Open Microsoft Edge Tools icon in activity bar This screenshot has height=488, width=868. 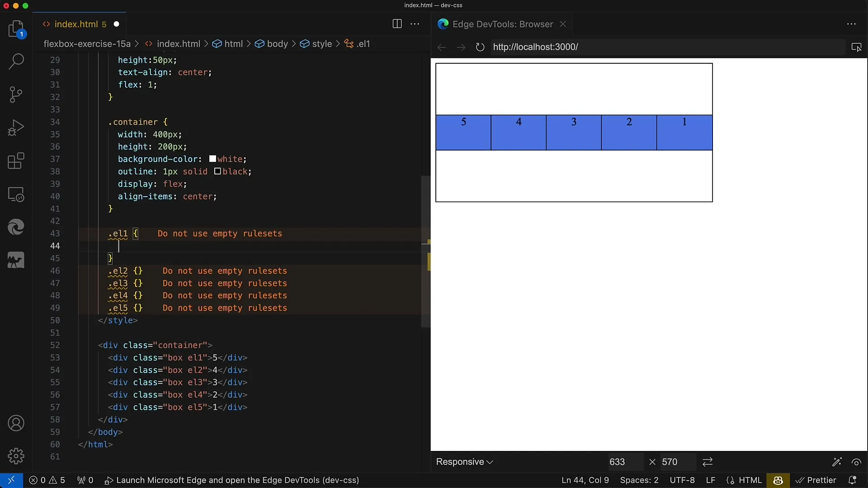coord(16,227)
